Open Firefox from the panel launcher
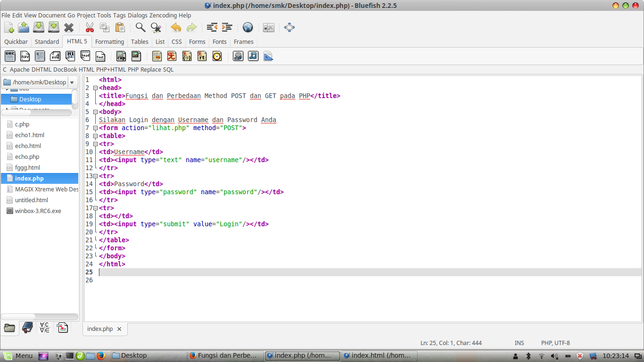 coord(101,356)
